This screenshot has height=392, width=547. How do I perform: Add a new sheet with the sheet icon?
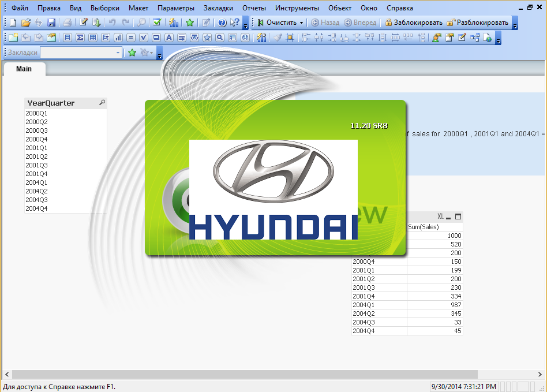(x=13, y=38)
